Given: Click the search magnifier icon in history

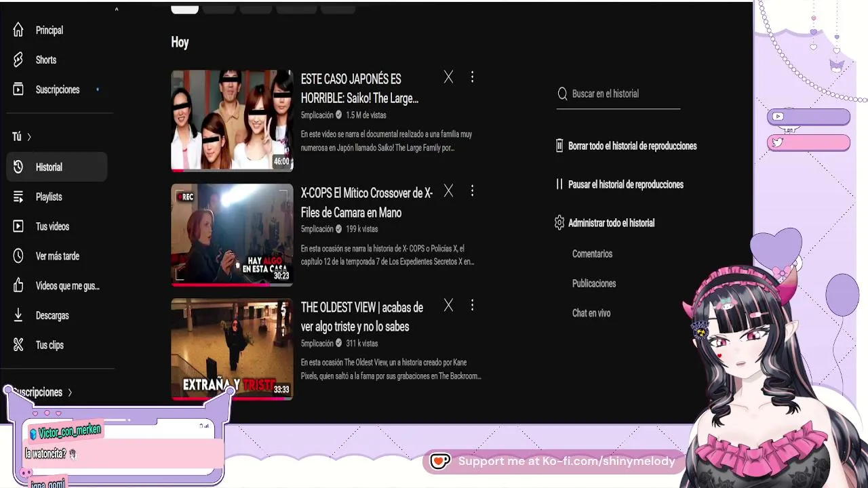Looking at the screenshot, I should (x=562, y=94).
